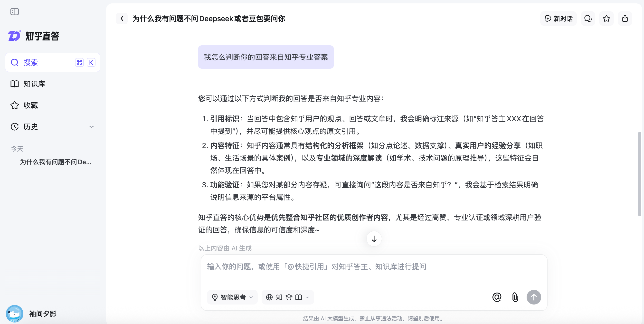The image size is (644, 324).
Task: Expand the 智能思考 model dropdown
Action: coord(232,297)
